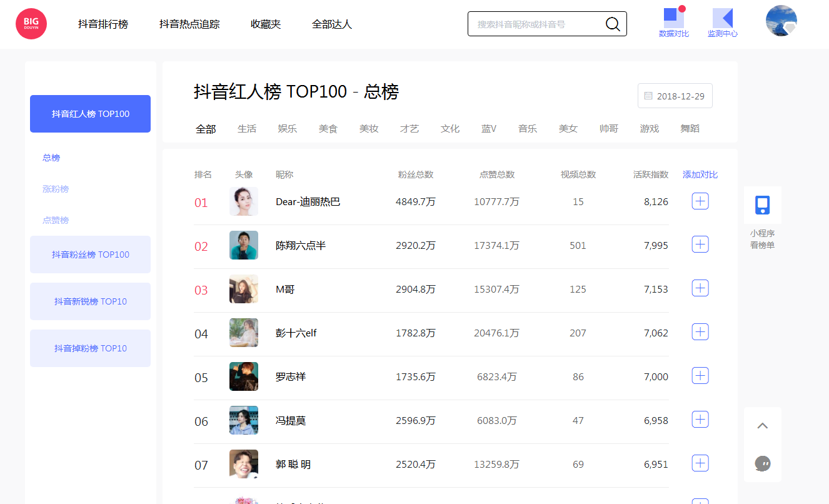Open the 抖音热点追踪 menu
Screen dimensions: 829x504
(189, 24)
